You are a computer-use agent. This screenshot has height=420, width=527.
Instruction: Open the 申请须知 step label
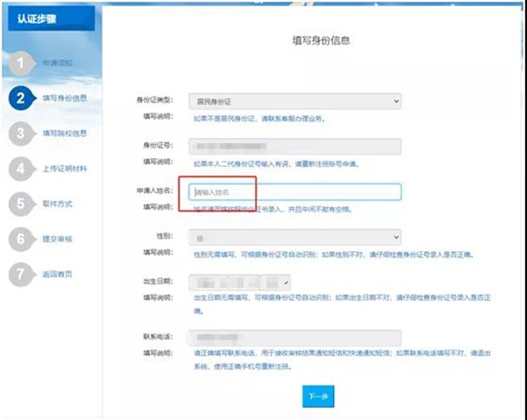click(57, 63)
